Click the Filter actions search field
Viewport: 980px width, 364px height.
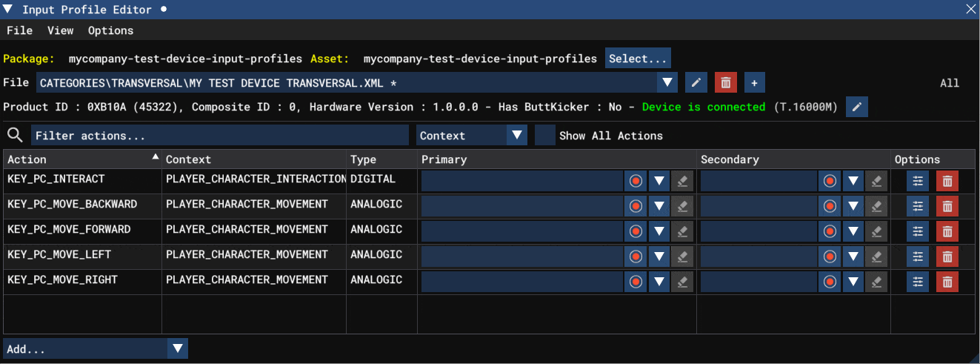coord(219,135)
